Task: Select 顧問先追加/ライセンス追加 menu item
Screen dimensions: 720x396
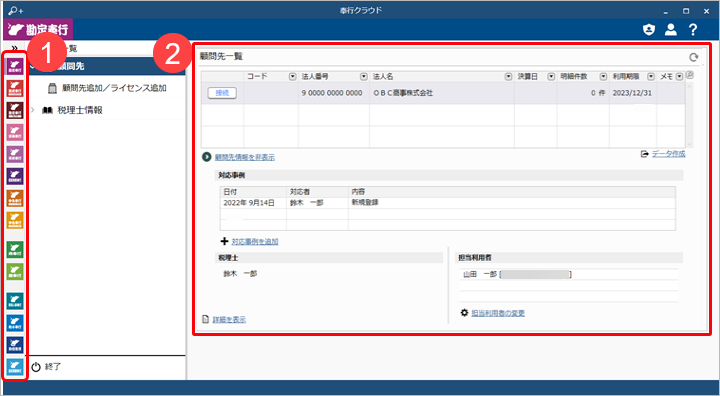Action: 107,88
